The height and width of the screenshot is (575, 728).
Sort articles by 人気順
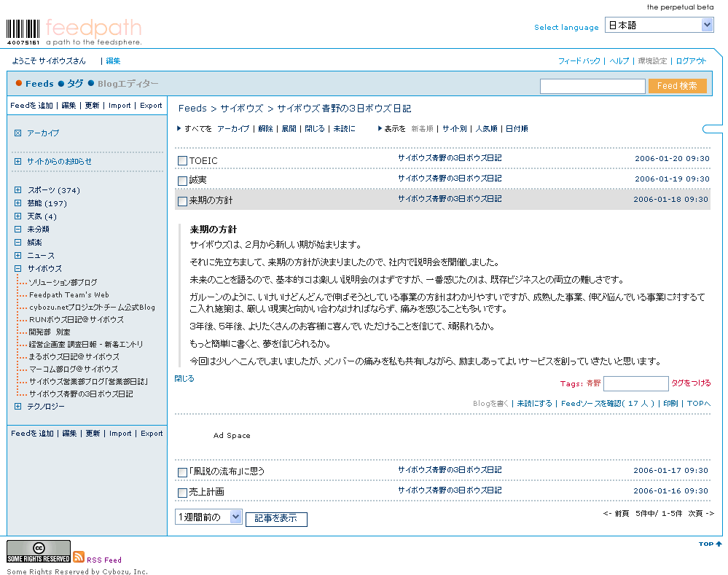click(x=486, y=129)
